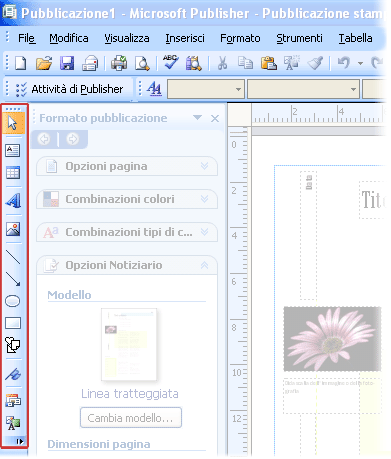Expand the Objects toolbar options arrow
The image size is (391, 459).
20,441
